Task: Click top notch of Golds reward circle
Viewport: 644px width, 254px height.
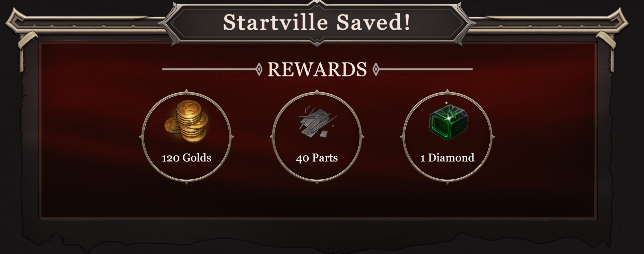Action: [x=186, y=91]
